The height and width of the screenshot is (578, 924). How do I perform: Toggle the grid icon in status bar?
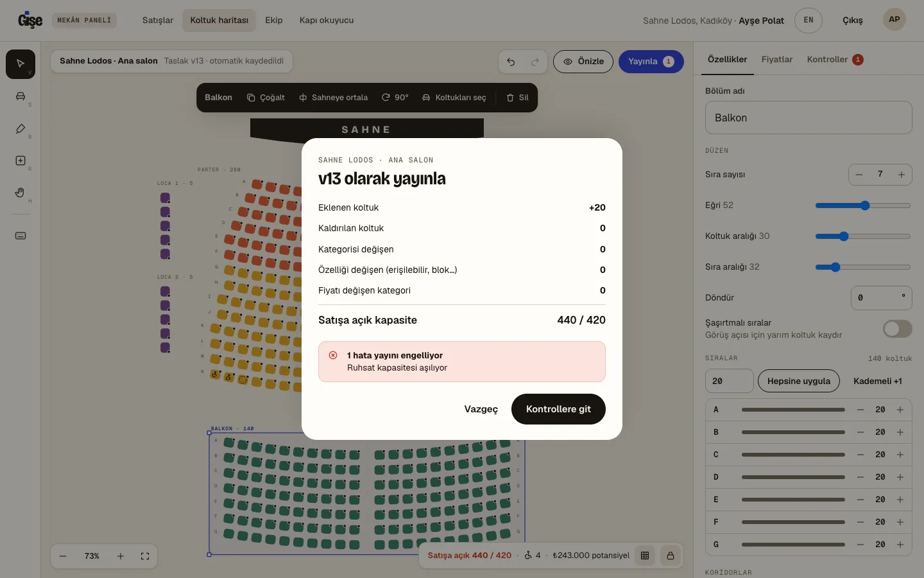tap(645, 556)
